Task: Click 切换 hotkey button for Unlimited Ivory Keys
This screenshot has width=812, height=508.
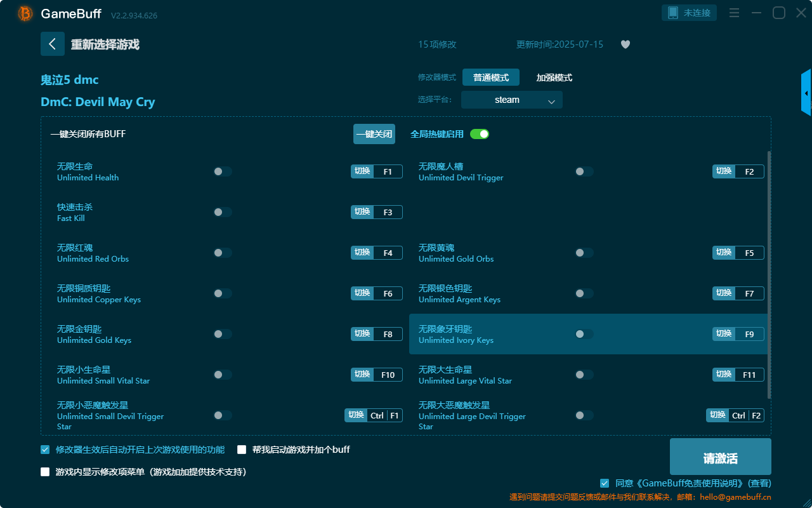Action: pyautogui.click(x=724, y=334)
